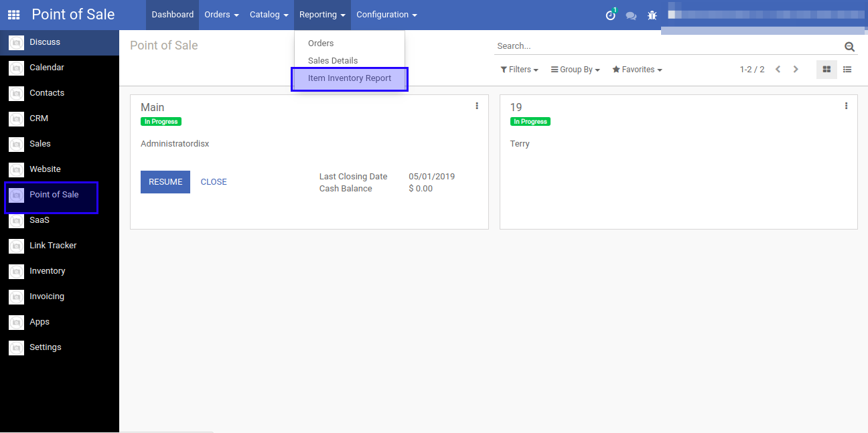Viewport: 868px width, 433px height.
Task: Expand the Configuration menu
Action: tap(386, 15)
